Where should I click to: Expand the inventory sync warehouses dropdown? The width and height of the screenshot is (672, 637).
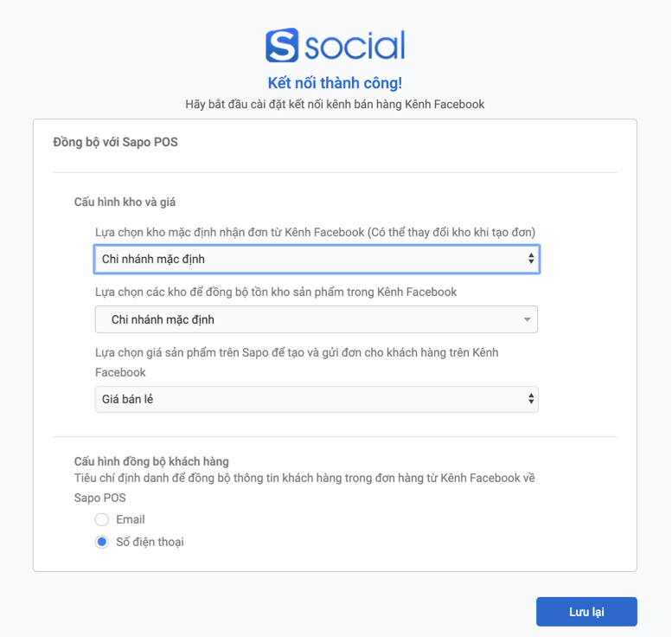pos(317,319)
